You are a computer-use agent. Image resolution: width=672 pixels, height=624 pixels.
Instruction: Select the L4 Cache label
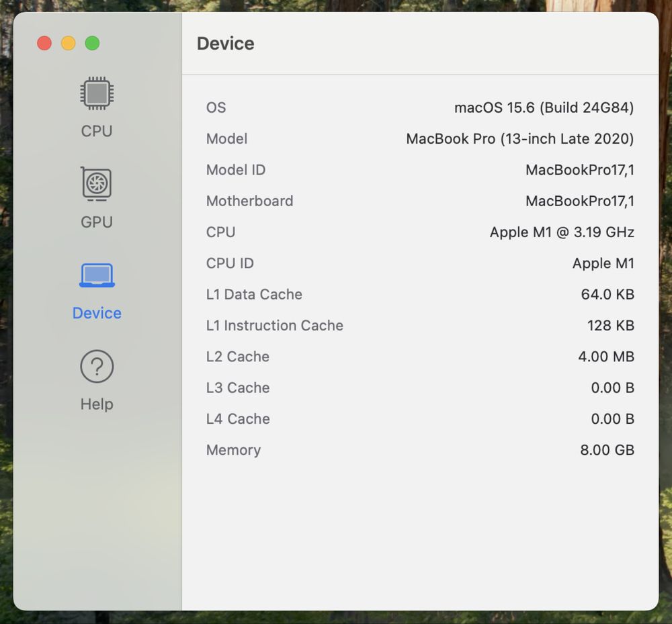pyautogui.click(x=238, y=419)
